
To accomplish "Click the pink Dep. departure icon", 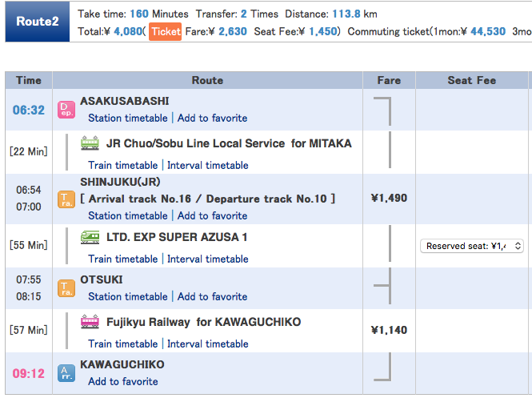I will point(66,110).
